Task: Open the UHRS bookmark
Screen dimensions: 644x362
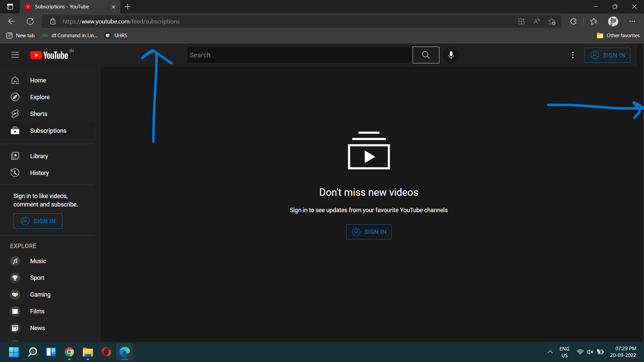Action: pyautogui.click(x=116, y=35)
